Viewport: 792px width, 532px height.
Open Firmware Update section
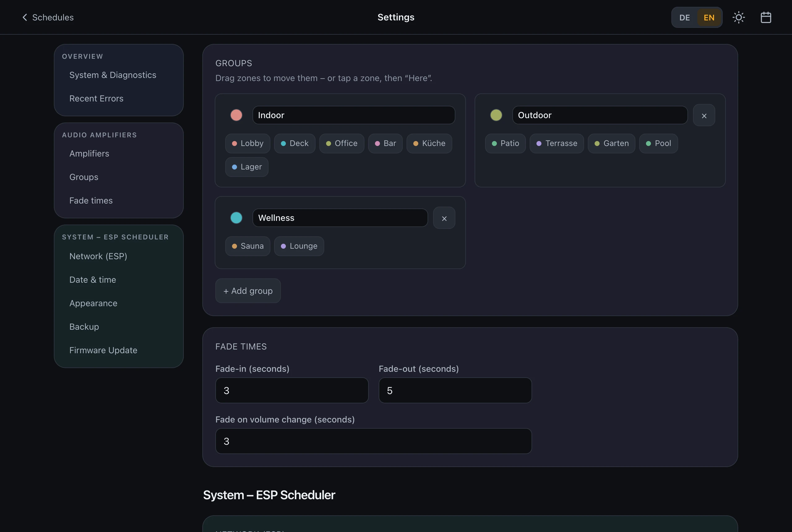pyautogui.click(x=103, y=350)
